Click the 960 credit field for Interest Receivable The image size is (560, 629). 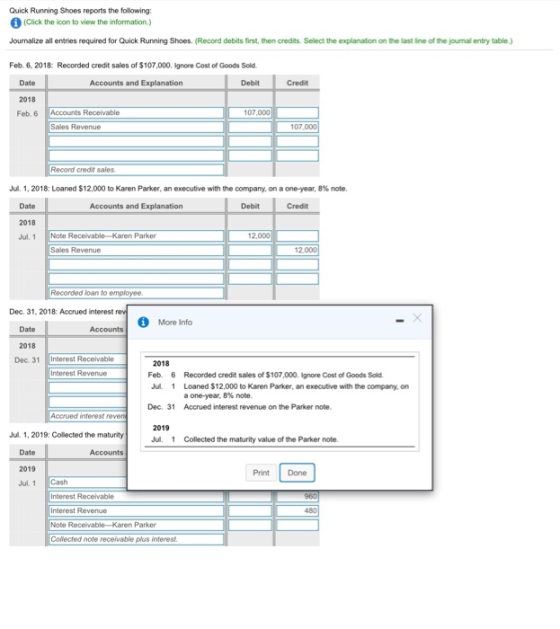click(297, 497)
